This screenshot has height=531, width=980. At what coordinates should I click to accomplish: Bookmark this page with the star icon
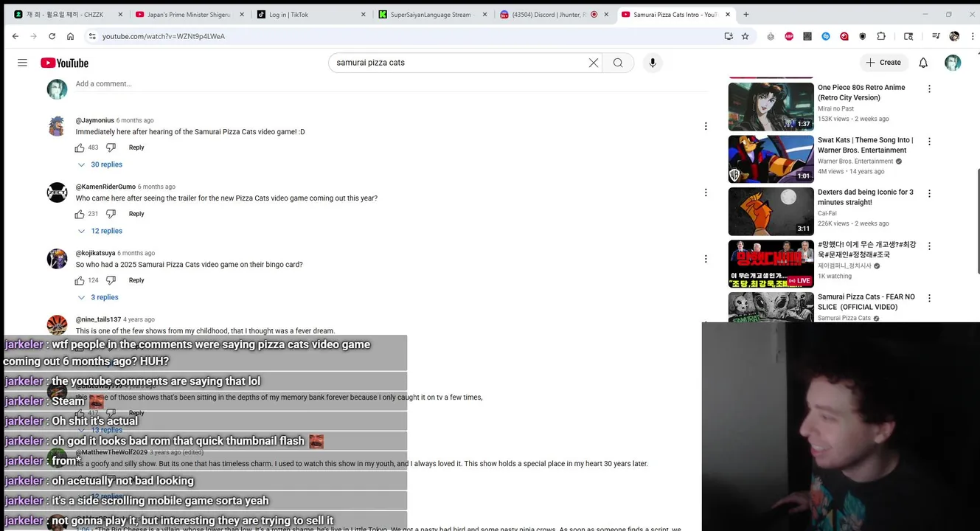(x=745, y=36)
